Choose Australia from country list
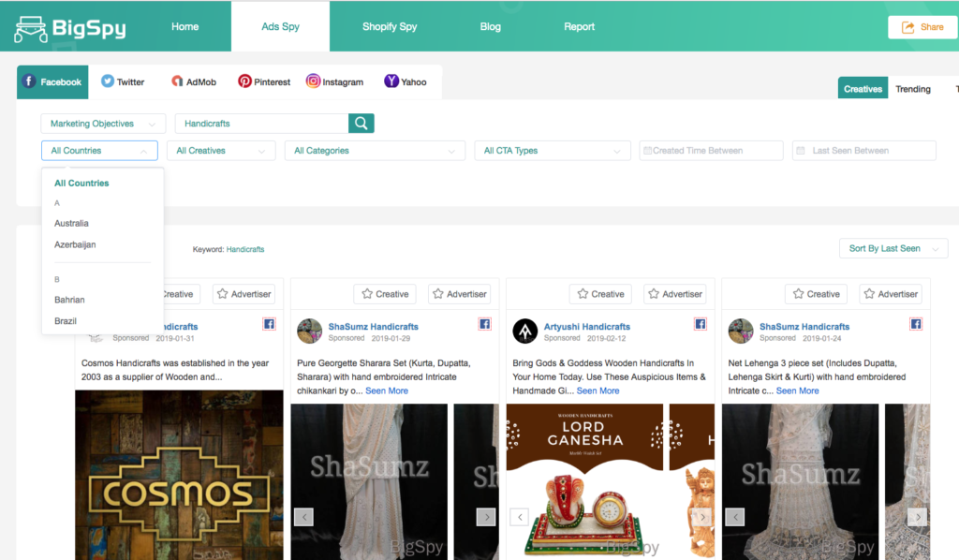The height and width of the screenshot is (560, 959). click(71, 223)
